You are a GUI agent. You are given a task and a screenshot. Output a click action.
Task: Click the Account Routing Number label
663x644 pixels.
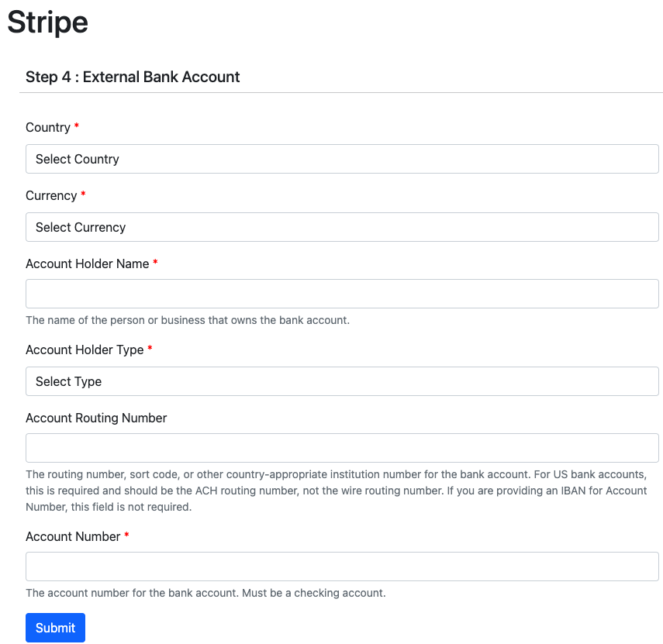pos(96,418)
